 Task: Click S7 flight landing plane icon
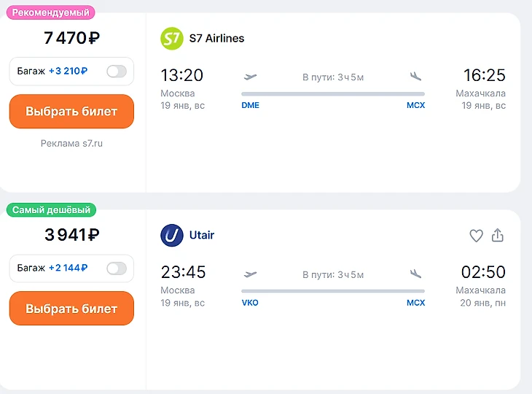click(x=416, y=77)
